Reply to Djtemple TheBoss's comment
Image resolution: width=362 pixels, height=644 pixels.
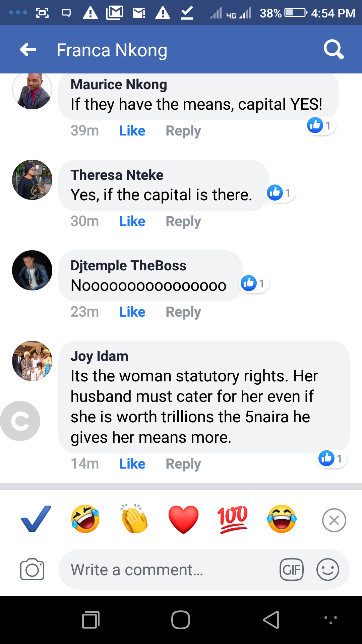coord(183,312)
